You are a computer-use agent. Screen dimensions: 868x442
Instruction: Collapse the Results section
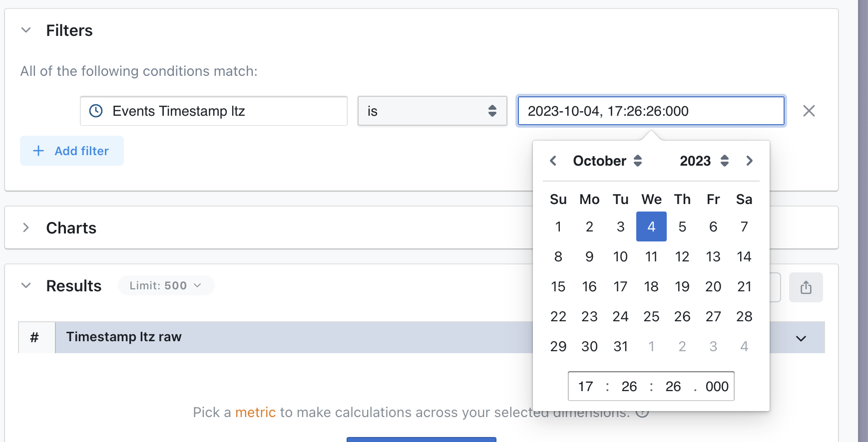25,285
